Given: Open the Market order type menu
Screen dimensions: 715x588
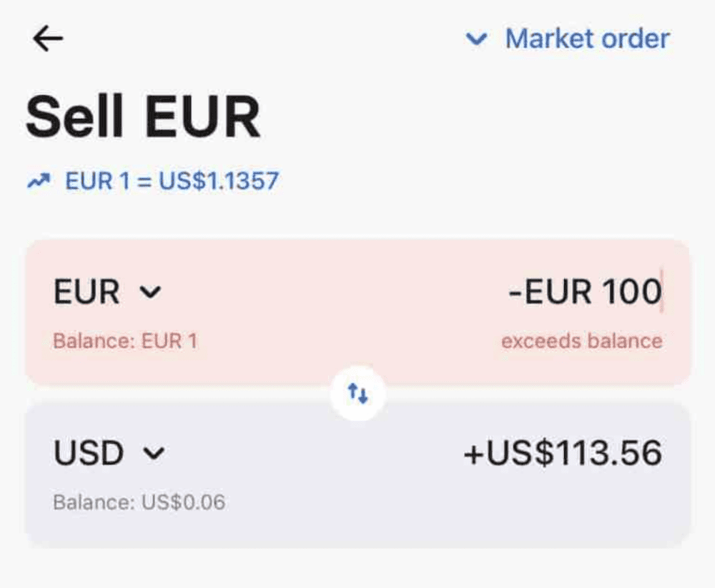Looking at the screenshot, I should [586, 39].
